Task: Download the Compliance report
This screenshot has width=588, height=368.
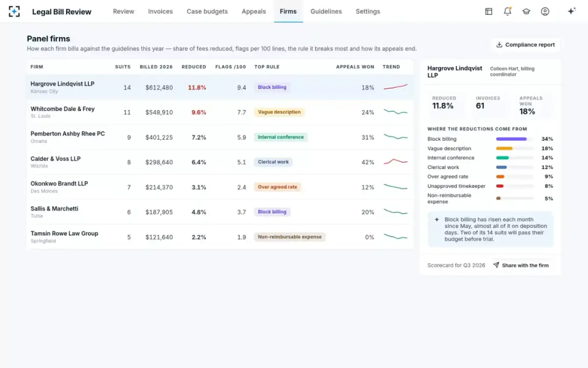Action: 525,45
